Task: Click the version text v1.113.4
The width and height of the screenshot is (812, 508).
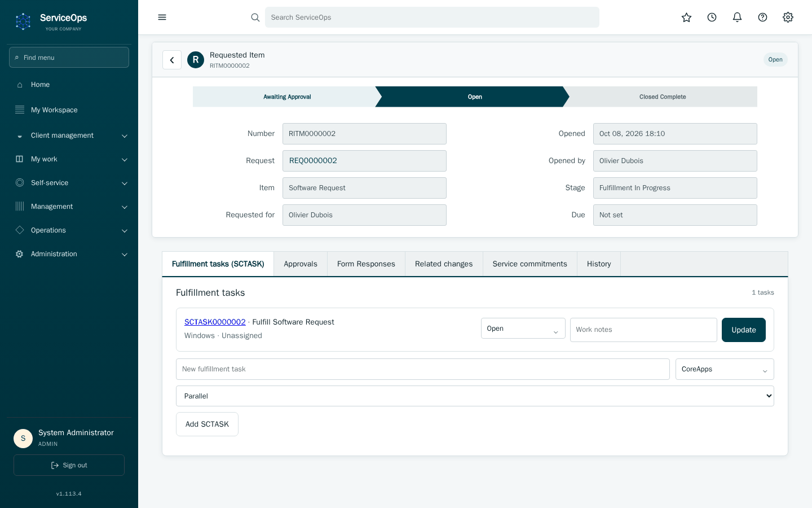Action: 69,494
